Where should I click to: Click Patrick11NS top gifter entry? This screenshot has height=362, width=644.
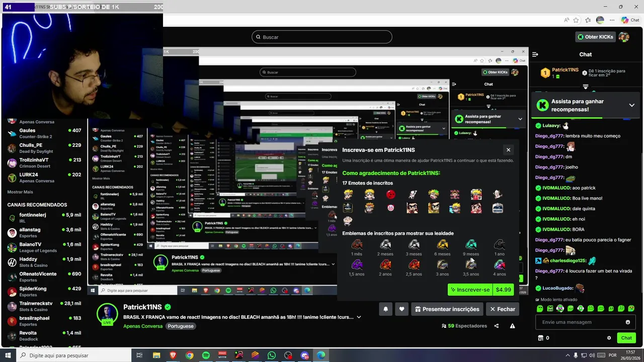click(559, 73)
